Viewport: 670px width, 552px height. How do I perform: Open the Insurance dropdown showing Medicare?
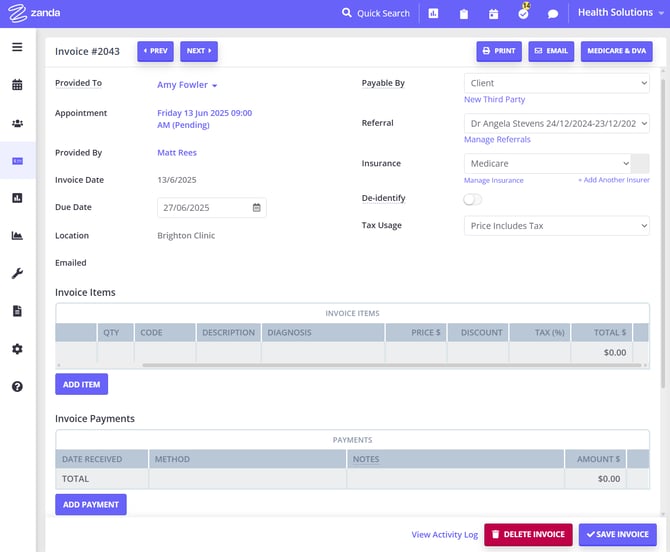(548, 163)
